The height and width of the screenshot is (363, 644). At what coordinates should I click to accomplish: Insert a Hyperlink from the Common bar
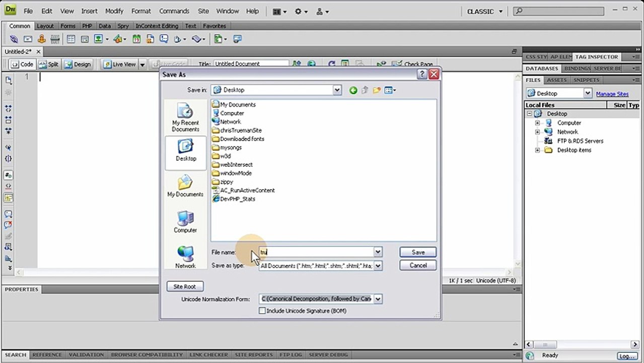tap(14, 39)
